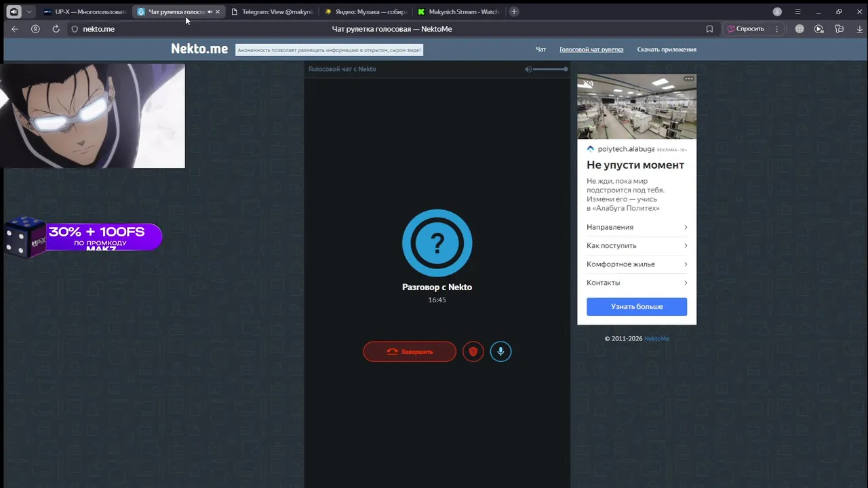Switch to the UP-X tab
Image resolution: width=868 pixels, height=488 pixels.
click(85, 12)
